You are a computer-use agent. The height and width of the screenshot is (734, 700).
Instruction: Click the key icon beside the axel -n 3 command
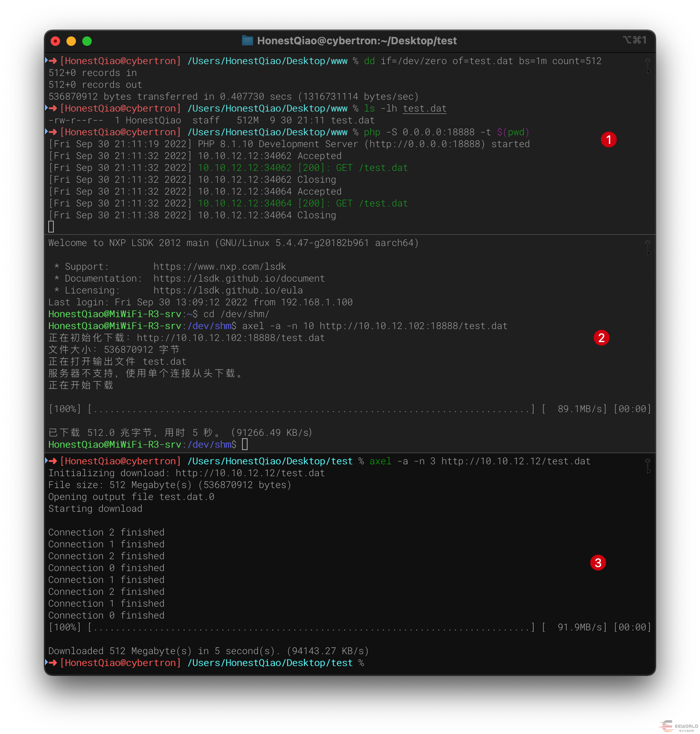point(647,466)
